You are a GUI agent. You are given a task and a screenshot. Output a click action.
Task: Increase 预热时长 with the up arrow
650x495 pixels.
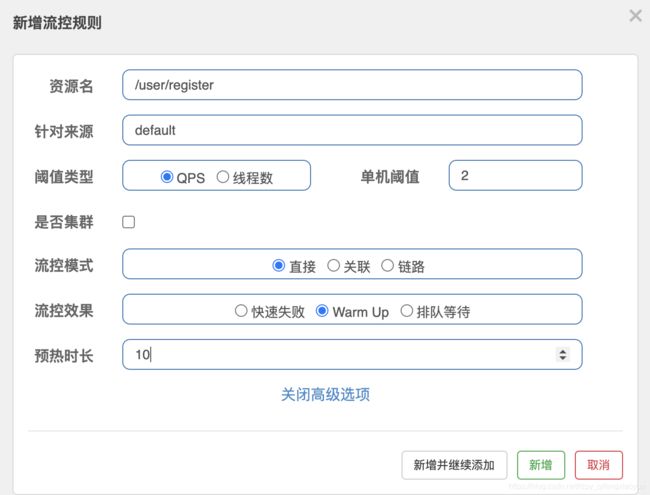click(x=562, y=351)
